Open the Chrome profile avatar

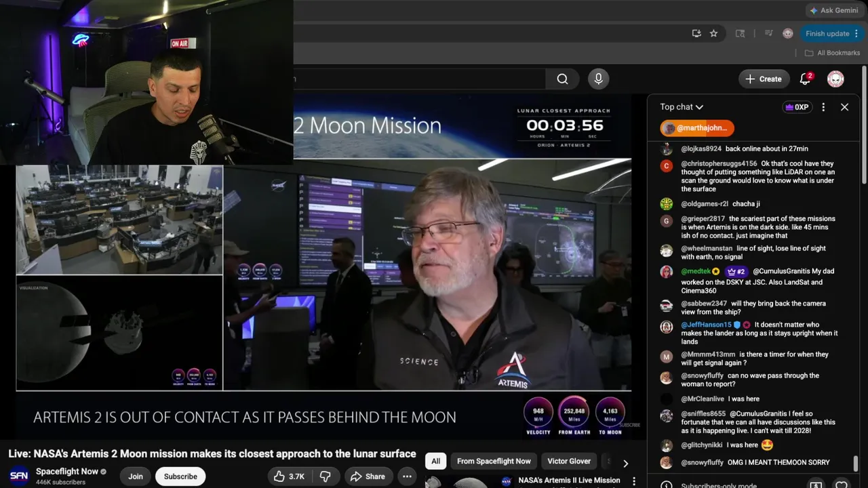click(x=788, y=33)
